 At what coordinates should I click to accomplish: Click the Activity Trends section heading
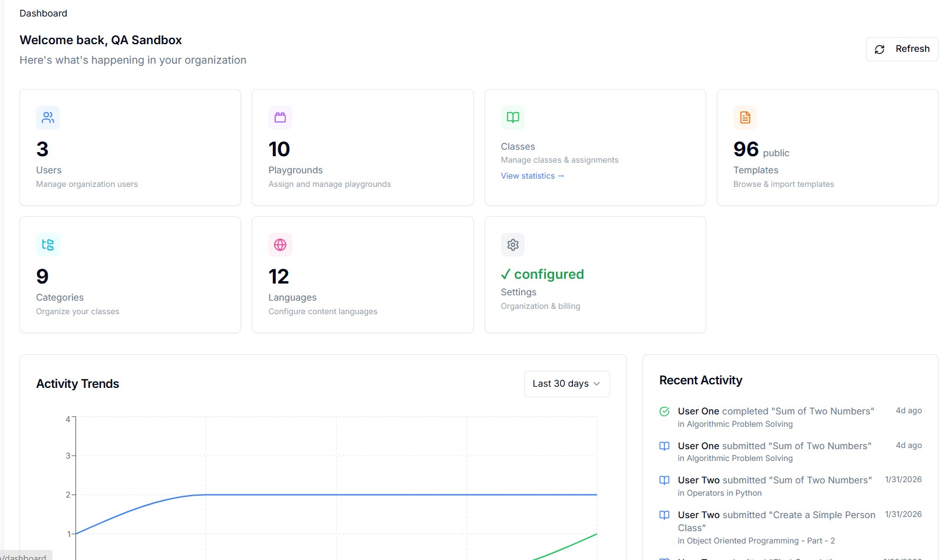[x=77, y=384]
